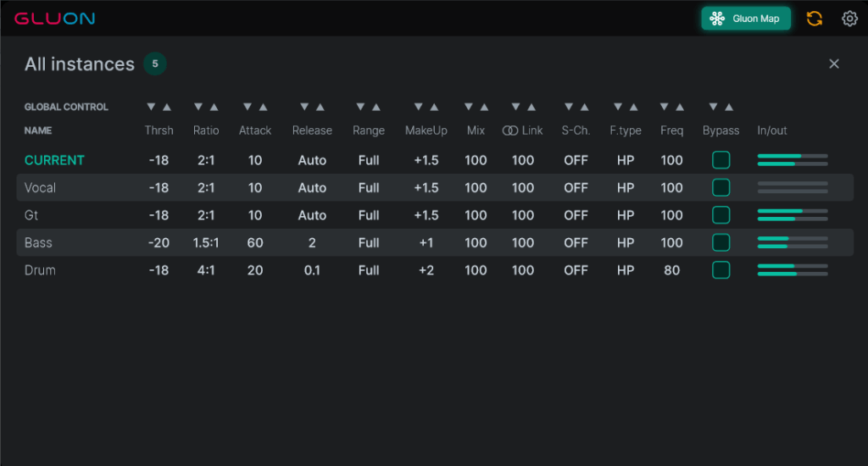Toggle Bypass for the Drum instance

tap(721, 270)
